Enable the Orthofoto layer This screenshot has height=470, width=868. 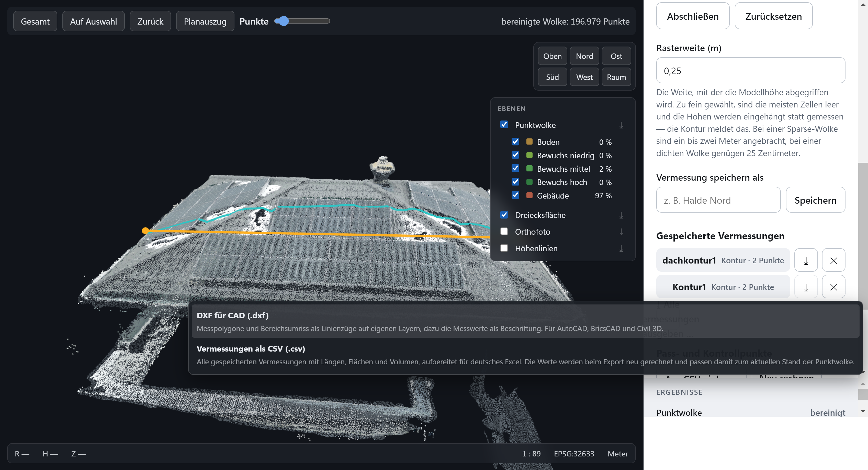504,231
